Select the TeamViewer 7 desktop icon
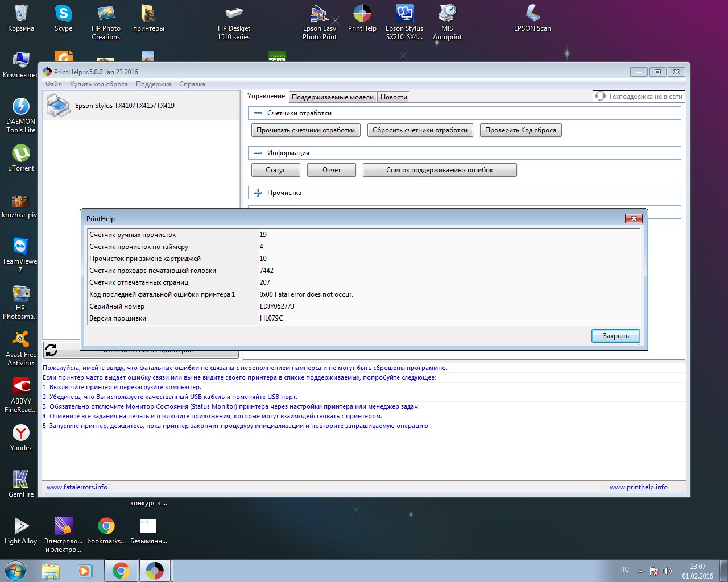The width and height of the screenshot is (728, 582). [21, 255]
